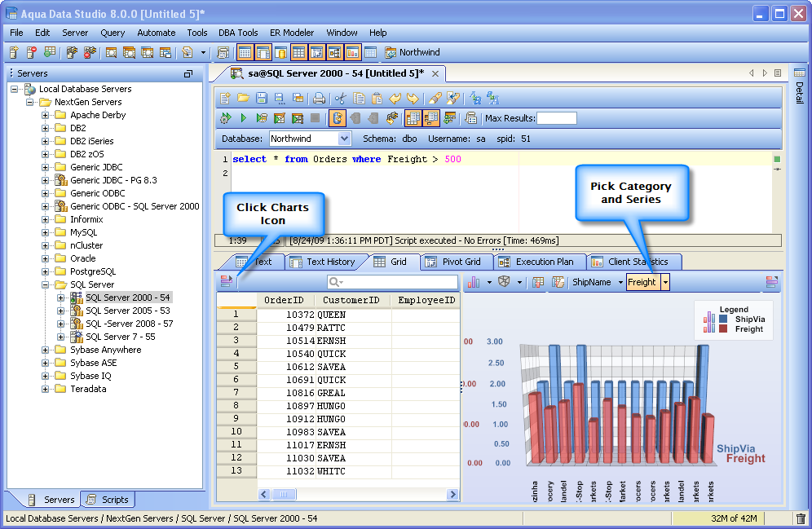Click the 3D cube chart icon
The height and width of the screenshot is (529, 812).
click(504, 282)
